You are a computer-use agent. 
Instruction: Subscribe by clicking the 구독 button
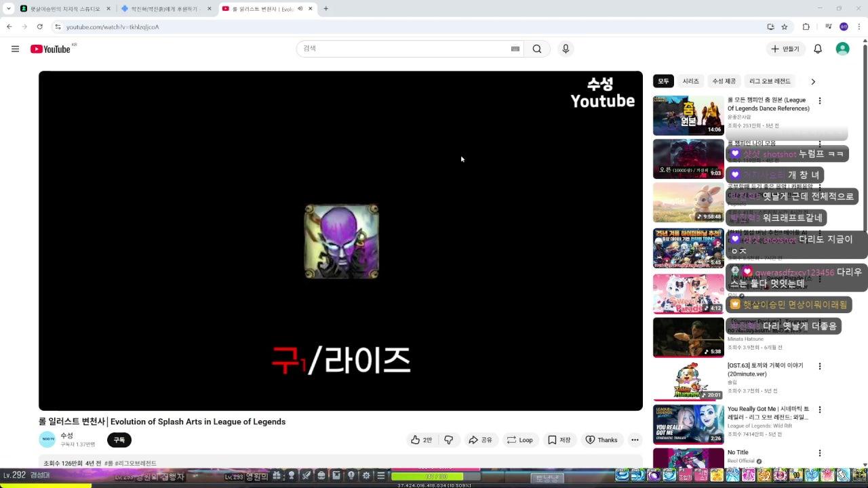119,440
